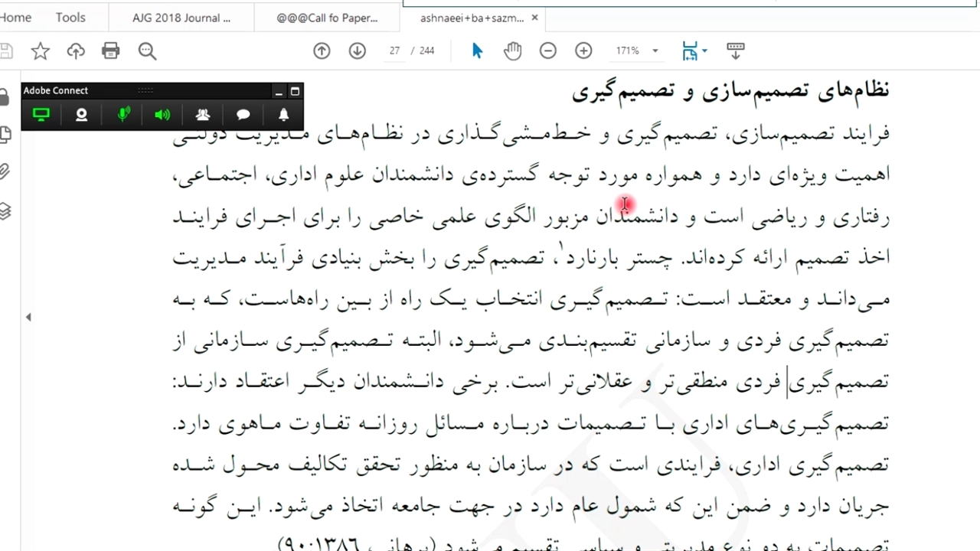Image resolution: width=980 pixels, height=551 pixels.
Task: Open the attachments paperclip panel
Action: (5, 171)
